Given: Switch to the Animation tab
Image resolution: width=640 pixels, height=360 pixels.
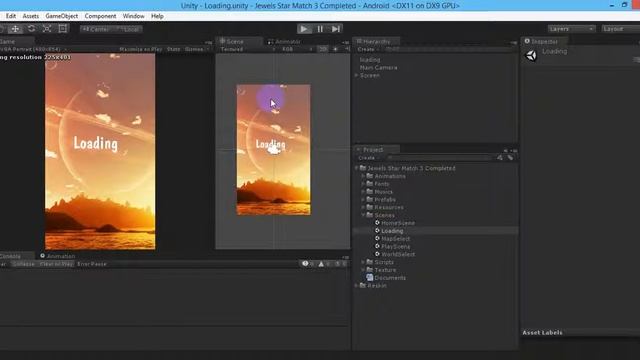Looking at the screenshot, I should coord(58,256).
